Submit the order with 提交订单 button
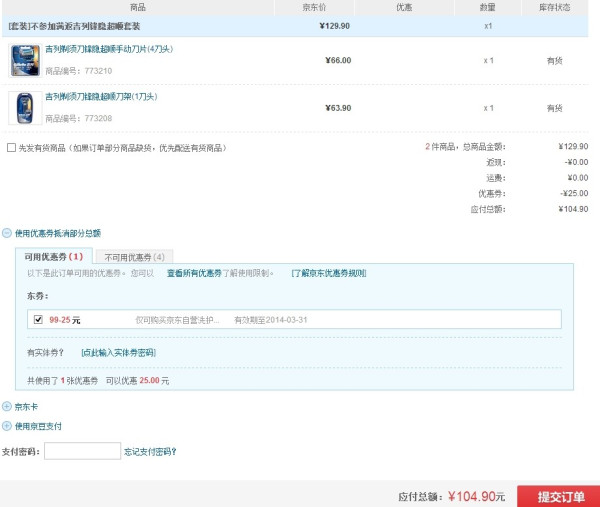 click(561, 496)
